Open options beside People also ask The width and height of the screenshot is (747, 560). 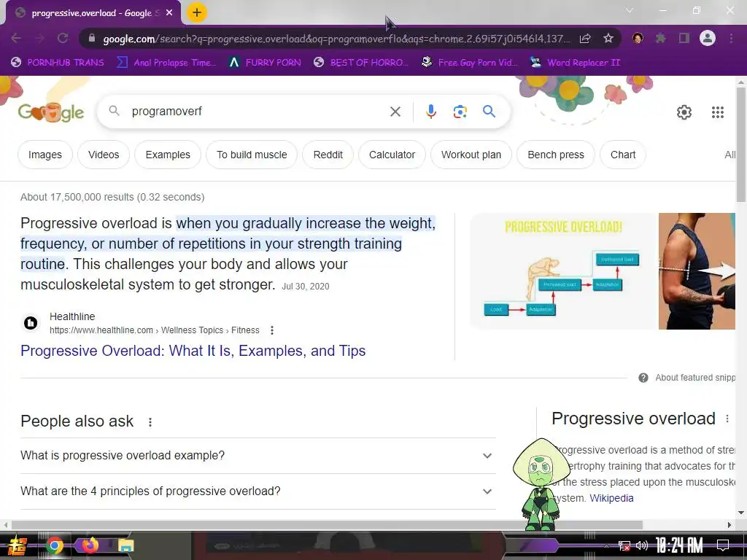coord(150,422)
